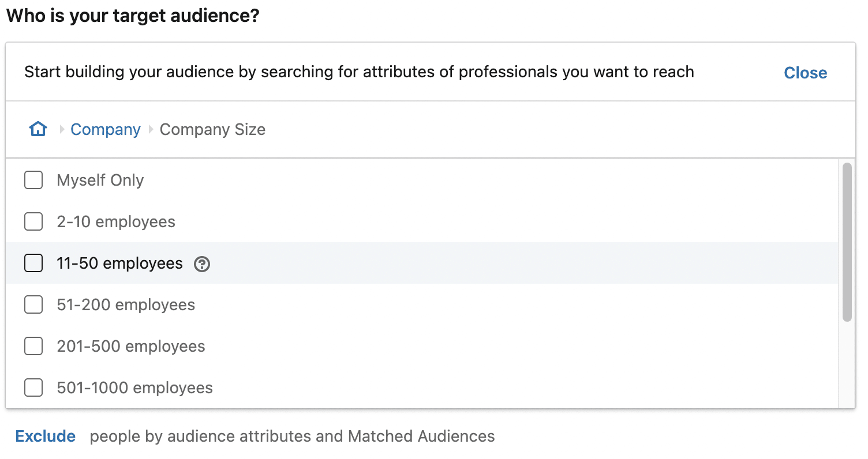
Task: Navigate back to Company via the breadcrumb
Action: coord(105,129)
